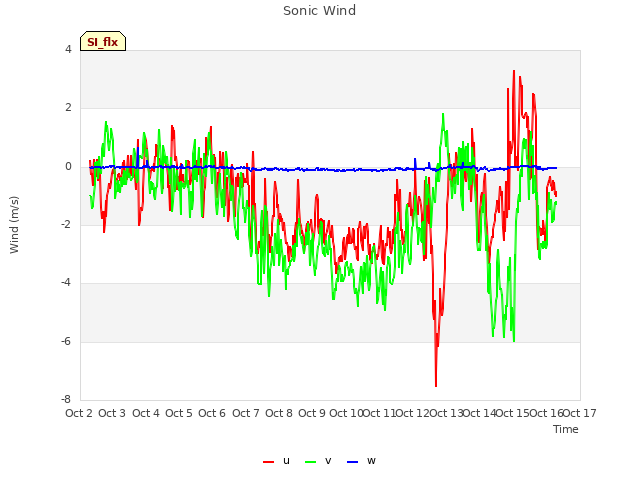Select the Oct 5 axis tick label
This screenshot has height=480, width=640.
(x=179, y=413)
